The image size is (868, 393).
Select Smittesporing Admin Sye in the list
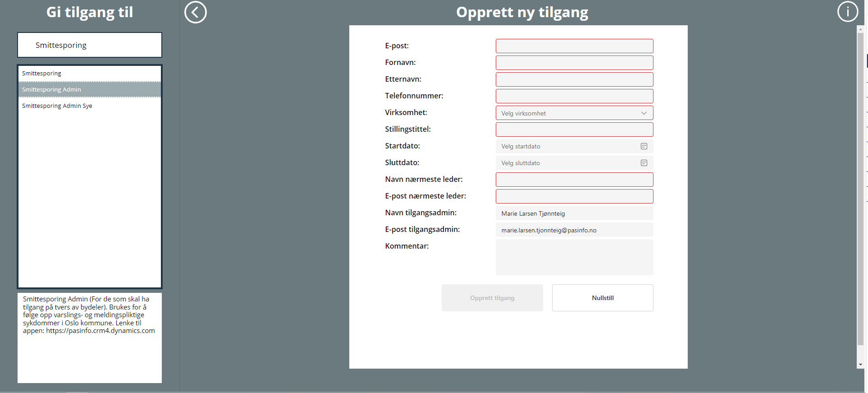(90, 106)
